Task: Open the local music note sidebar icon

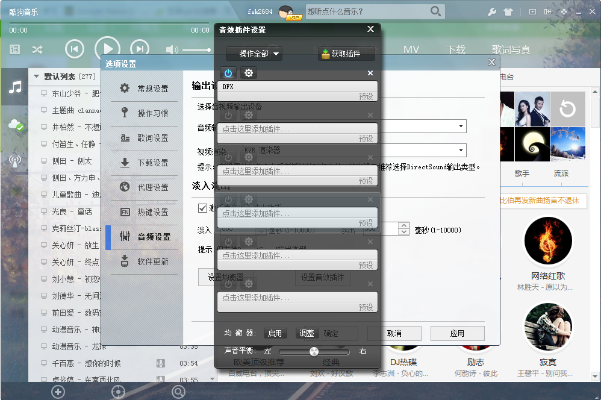Action: 15,88
